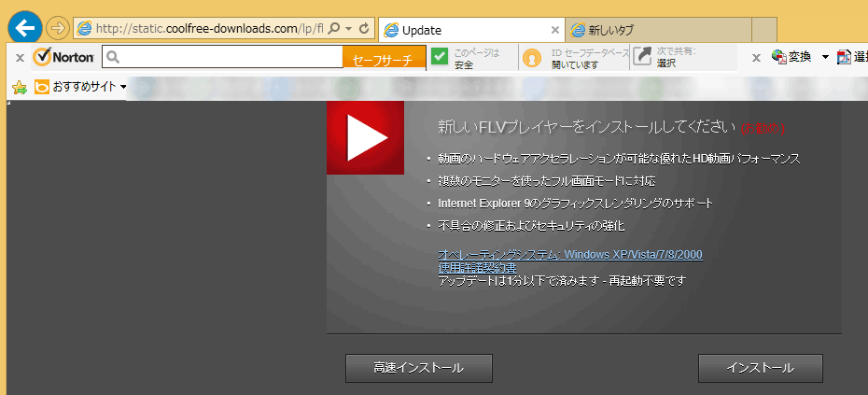The image size is (868, 395).
Task: Click the Norton safe search input box
Action: click(x=222, y=57)
